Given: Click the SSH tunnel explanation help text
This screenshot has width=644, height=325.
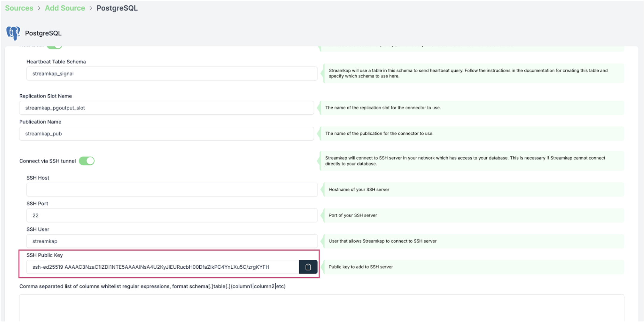Looking at the screenshot, I should point(465,161).
